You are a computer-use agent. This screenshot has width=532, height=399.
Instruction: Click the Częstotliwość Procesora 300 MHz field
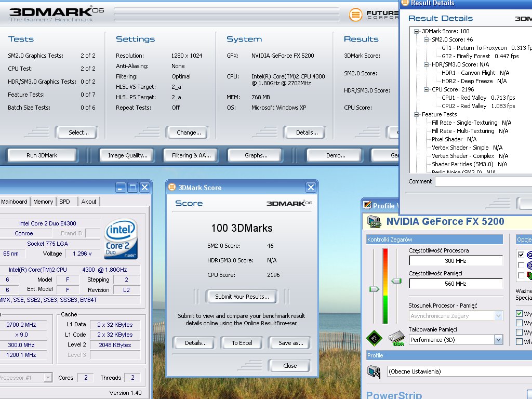(456, 261)
